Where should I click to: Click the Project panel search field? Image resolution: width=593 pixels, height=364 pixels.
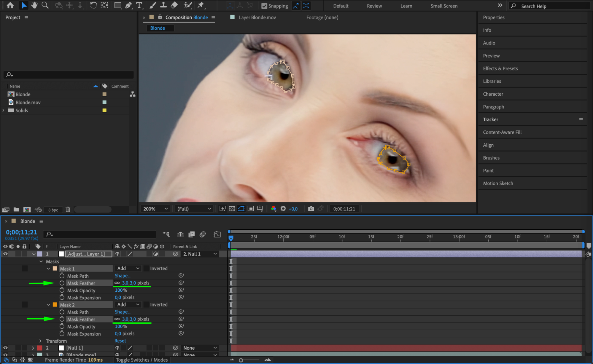[69, 75]
